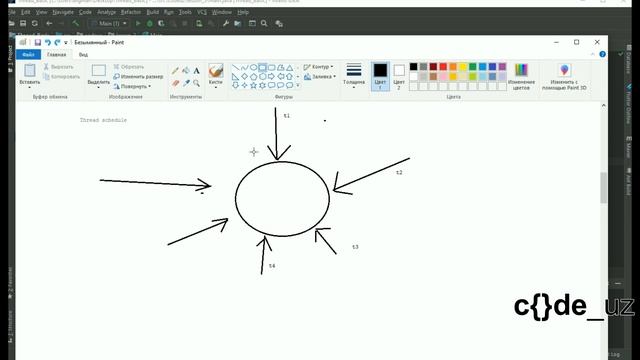The image size is (640, 360).
Task: Choose the Rectangle shape
Action: [262, 68]
